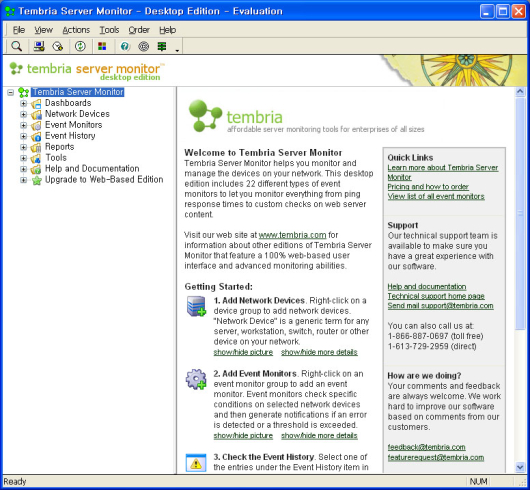Click the Tools folder icon in tree
Viewport: 530px width, 490px height.
pos(36,158)
